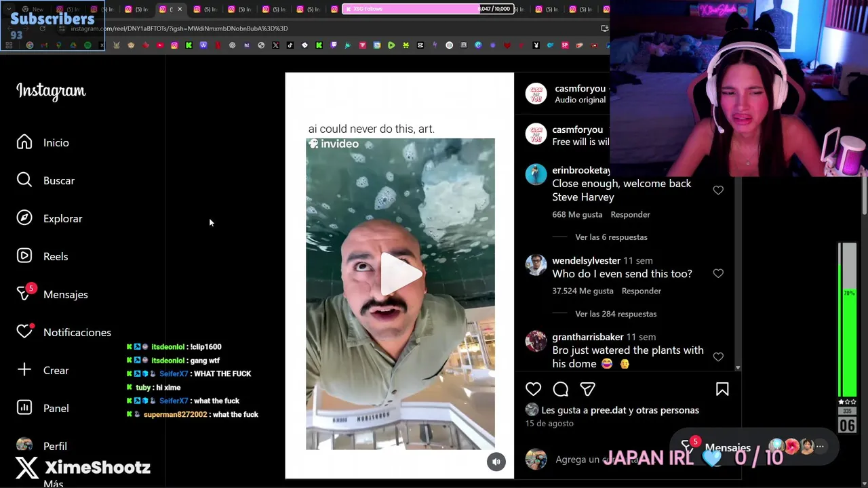The height and width of the screenshot is (488, 868).
Task: Open the Más menu in sidebar
Action: (53, 483)
